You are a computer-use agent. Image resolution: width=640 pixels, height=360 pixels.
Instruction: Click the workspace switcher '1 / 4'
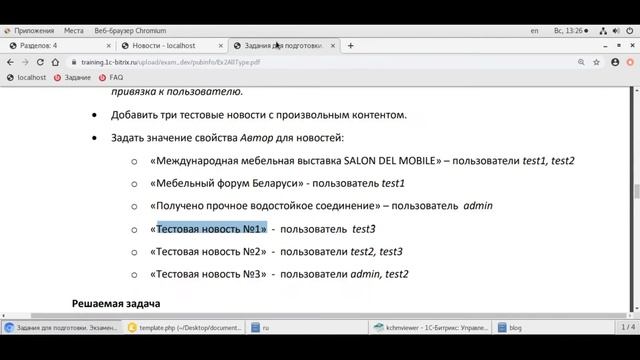click(x=628, y=327)
